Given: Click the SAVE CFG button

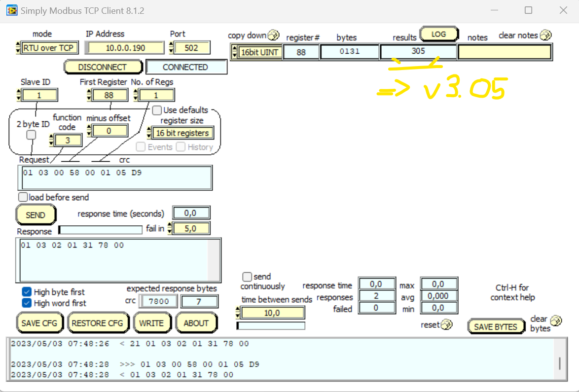Looking at the screenshot, I should [39, 323].
